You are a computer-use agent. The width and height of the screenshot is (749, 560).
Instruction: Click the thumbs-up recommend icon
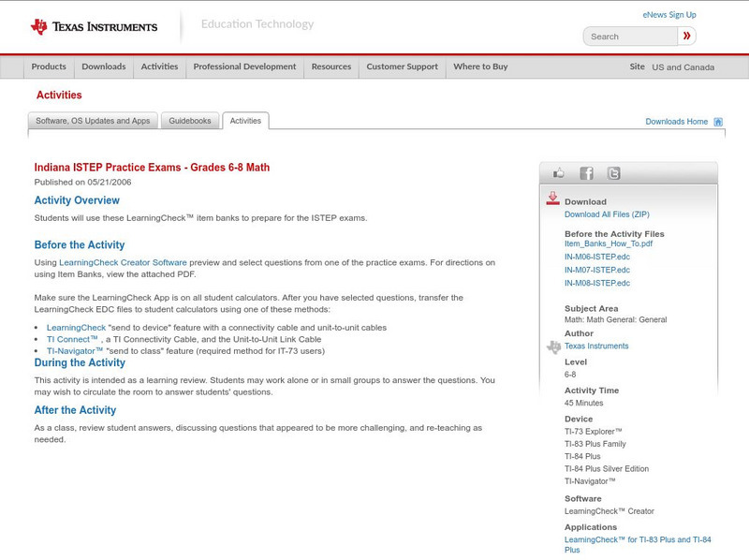[x=558, y=172]
